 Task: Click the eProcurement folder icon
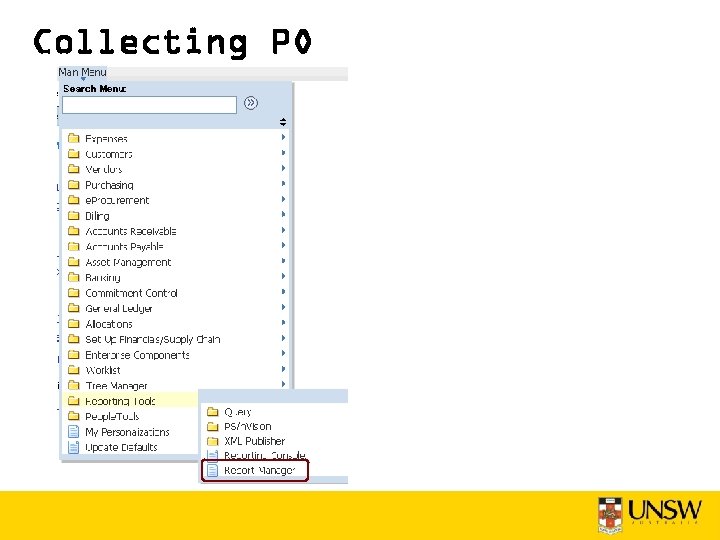click(x=73, y=200)
